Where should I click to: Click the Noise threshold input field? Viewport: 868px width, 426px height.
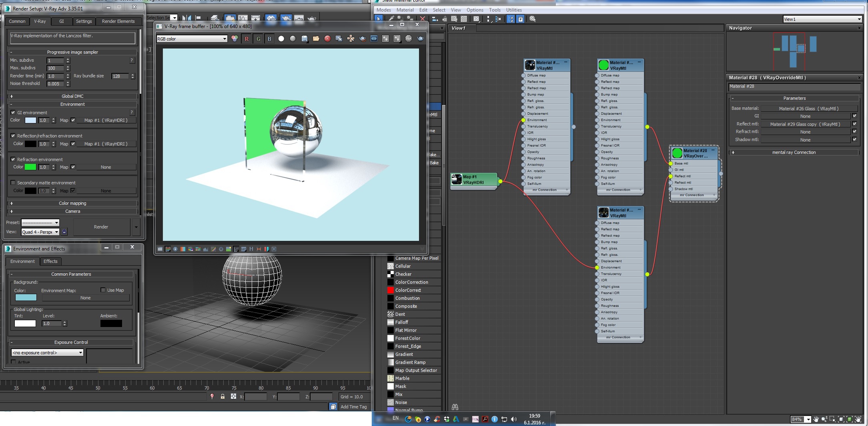tap(55, 84)
